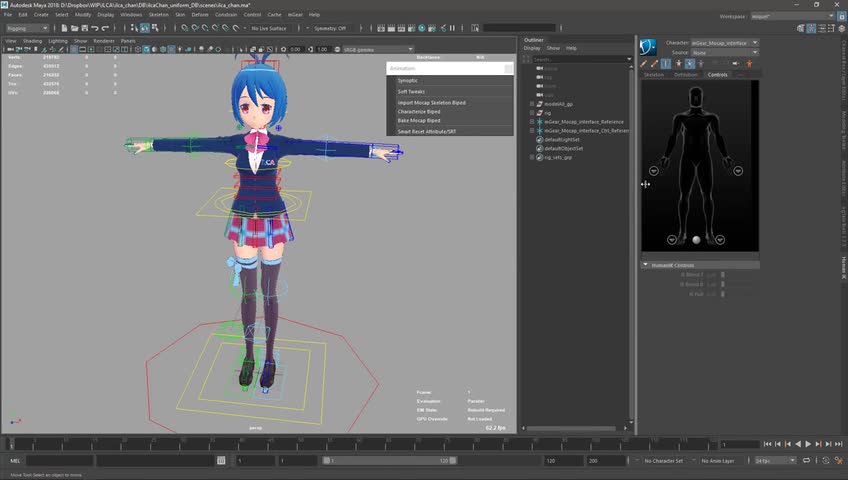
Task: Open the Character dropdown in HumanIK
Action: (725, 43)
